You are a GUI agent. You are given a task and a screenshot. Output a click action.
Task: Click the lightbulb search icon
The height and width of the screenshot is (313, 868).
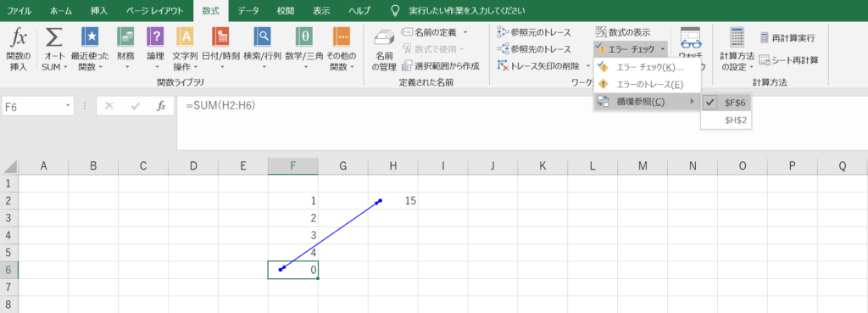[395, 10]
